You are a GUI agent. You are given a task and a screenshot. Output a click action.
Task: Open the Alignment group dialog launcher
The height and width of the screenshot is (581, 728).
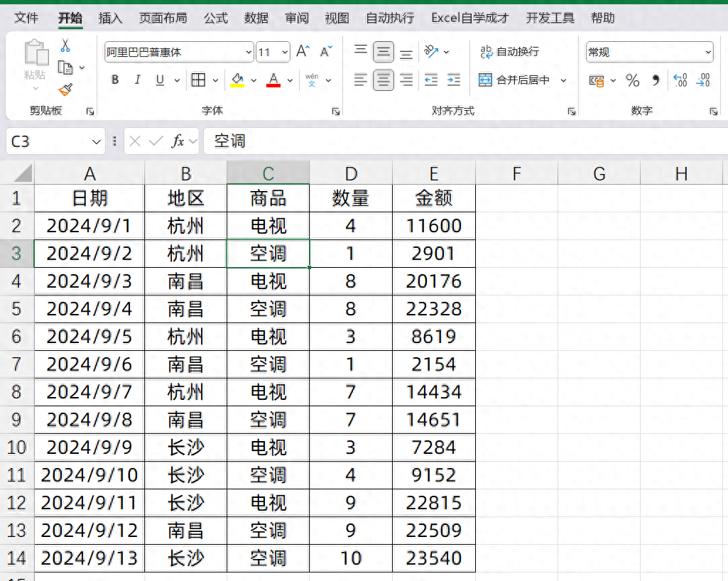click(x=572, y=112)
